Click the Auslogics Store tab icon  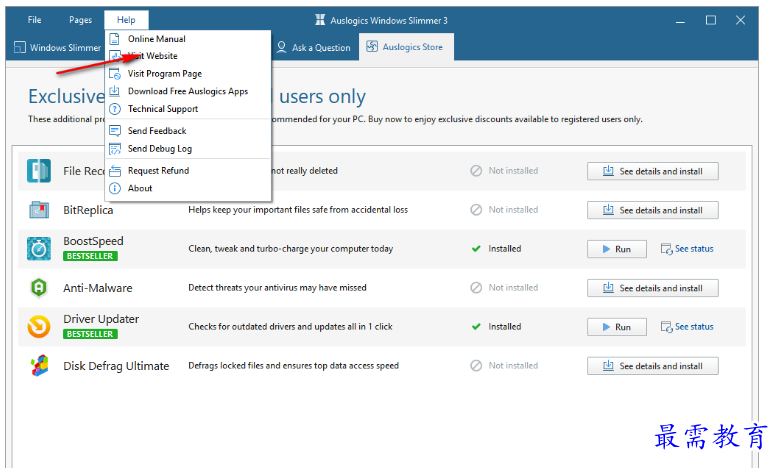point(372,47)
